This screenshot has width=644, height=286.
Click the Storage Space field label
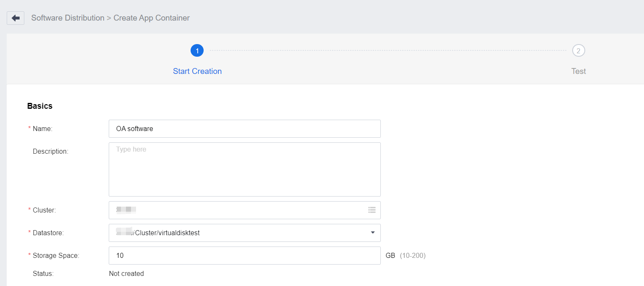[56, 255]
